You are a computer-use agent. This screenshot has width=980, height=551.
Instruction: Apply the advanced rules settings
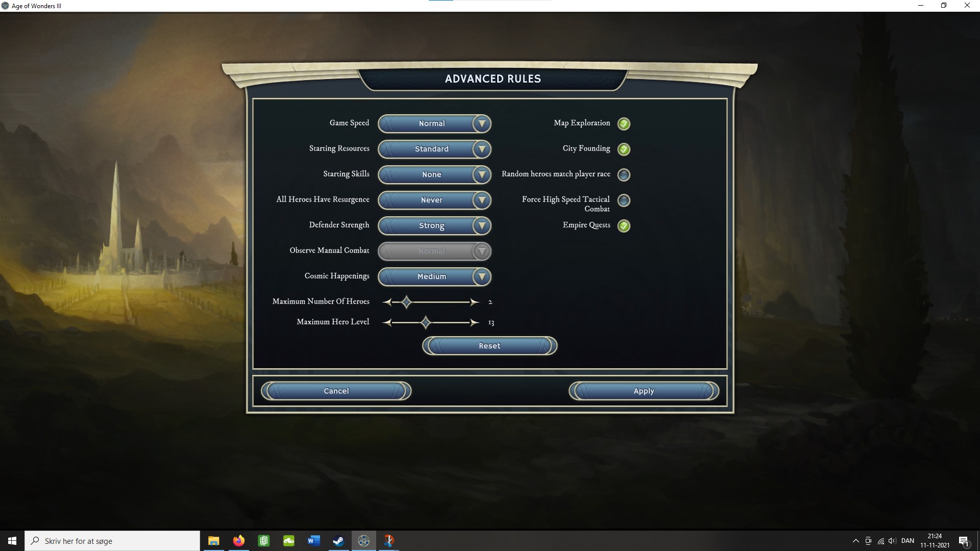tap(644, 391)
